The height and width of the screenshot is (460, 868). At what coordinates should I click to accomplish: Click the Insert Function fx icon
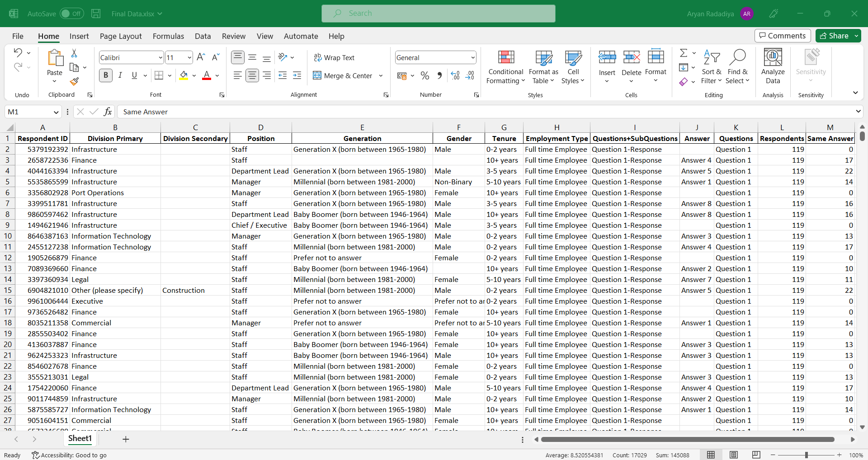(108, 112)
